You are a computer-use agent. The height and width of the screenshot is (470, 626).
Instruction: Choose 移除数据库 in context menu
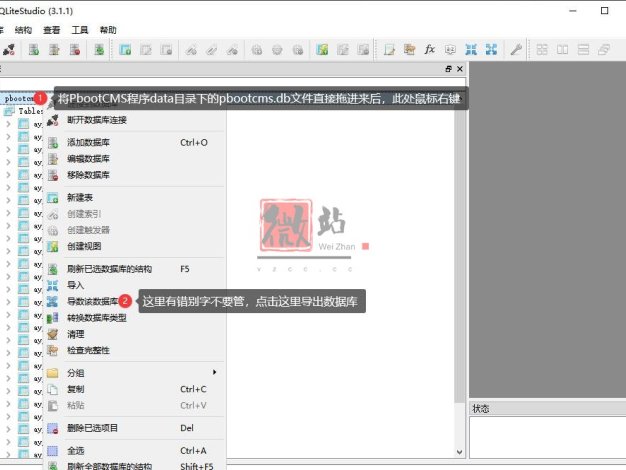[x=135, y=175]
